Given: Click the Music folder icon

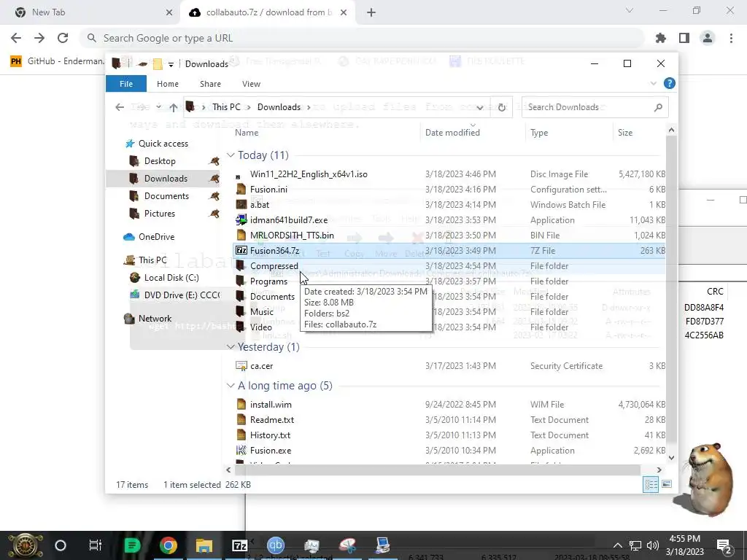Looking at the screenshot, I should pos(241,312).
